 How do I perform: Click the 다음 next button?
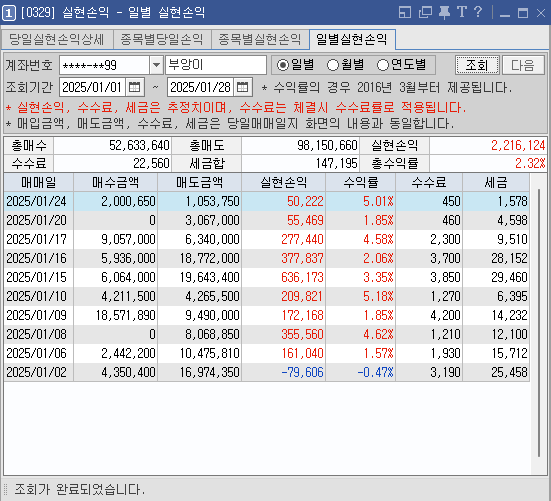pos(523,65)
